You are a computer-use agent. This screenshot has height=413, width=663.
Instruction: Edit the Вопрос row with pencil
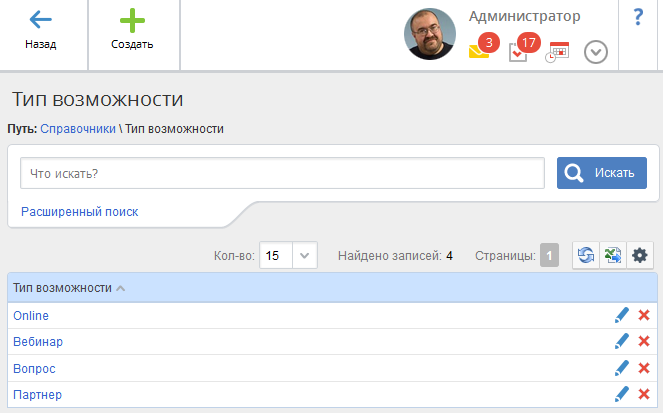click(x=622, y=368)
